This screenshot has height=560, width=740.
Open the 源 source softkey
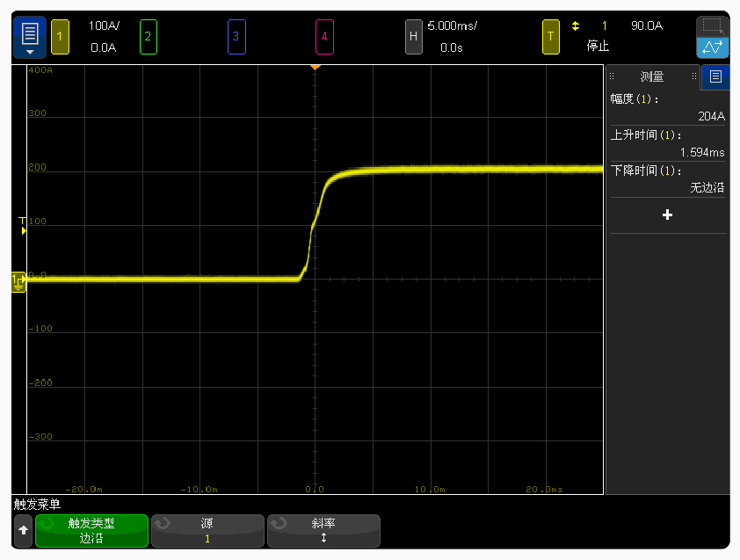coord(207,530)
